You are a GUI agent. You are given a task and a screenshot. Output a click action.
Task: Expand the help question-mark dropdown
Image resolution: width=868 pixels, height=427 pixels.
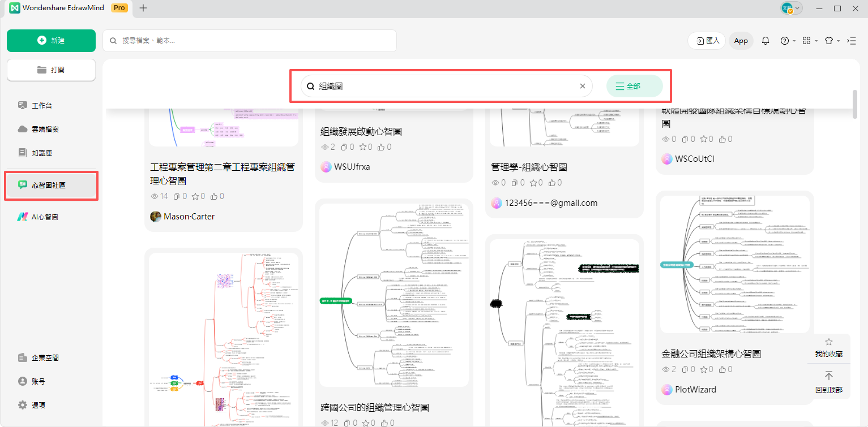click(x=788, y=41)
